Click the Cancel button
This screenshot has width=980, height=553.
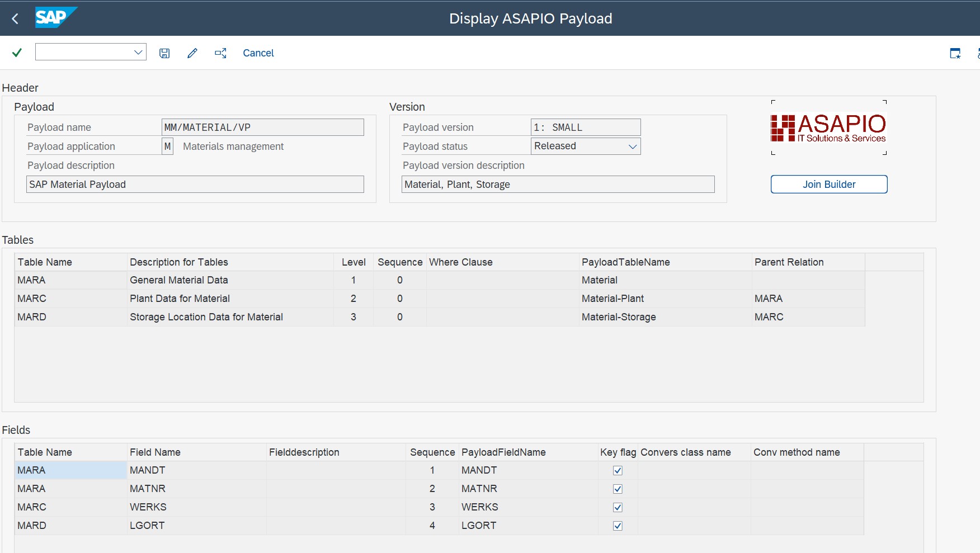coord(258,53)
